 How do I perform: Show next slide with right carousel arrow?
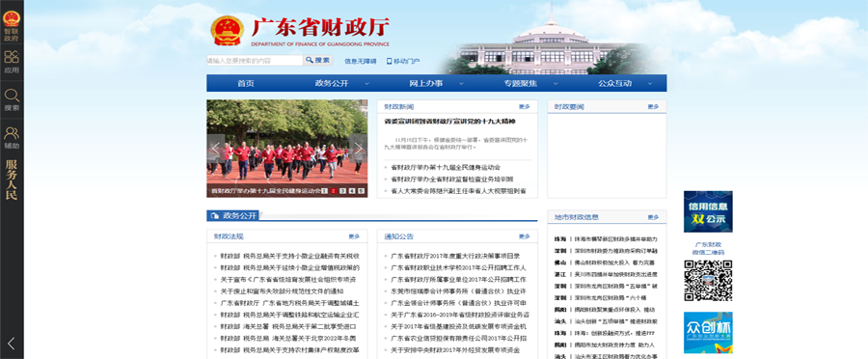tap(358, 148)
